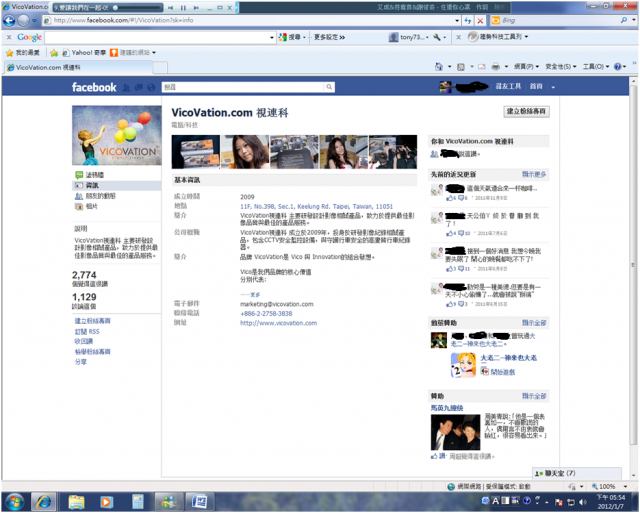Open the Windows Start button

[14, 502]
